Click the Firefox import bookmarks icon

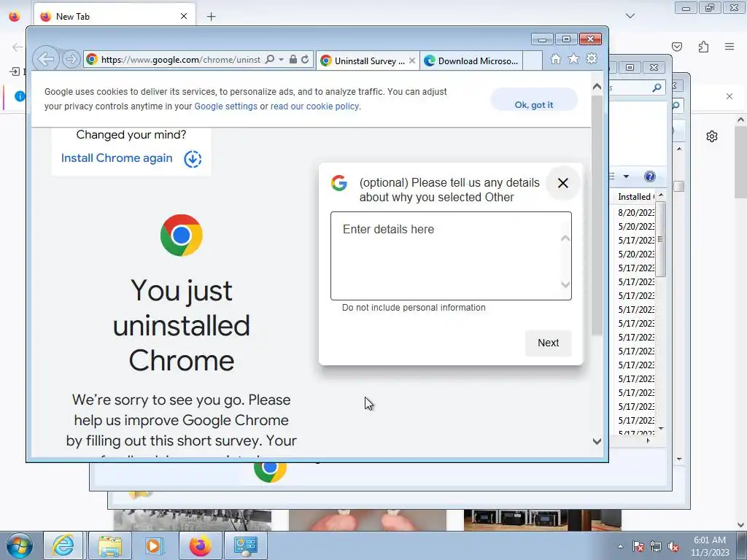pos(15,71)
